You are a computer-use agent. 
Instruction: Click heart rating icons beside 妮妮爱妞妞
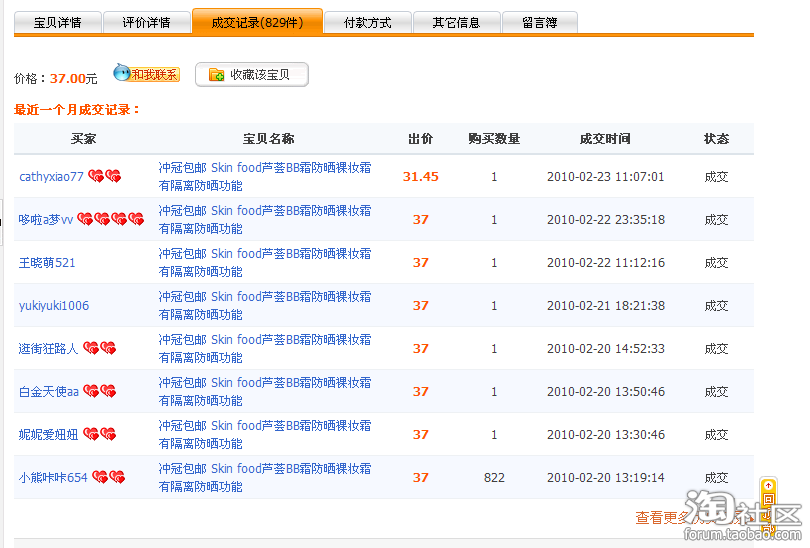click(x=100, y=435)
